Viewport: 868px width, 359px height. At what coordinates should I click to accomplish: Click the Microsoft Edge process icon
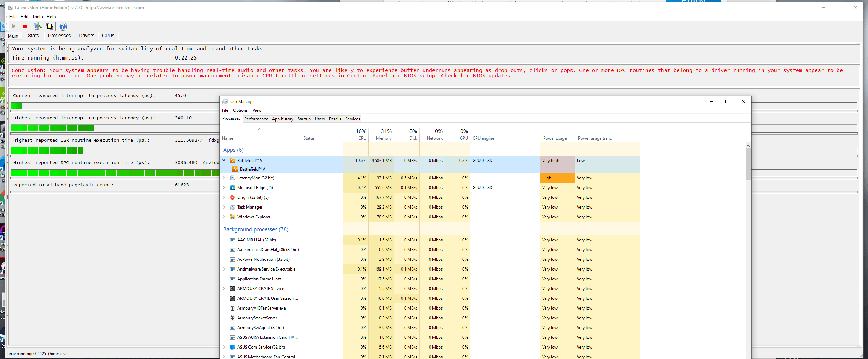(x=232, y=188)
